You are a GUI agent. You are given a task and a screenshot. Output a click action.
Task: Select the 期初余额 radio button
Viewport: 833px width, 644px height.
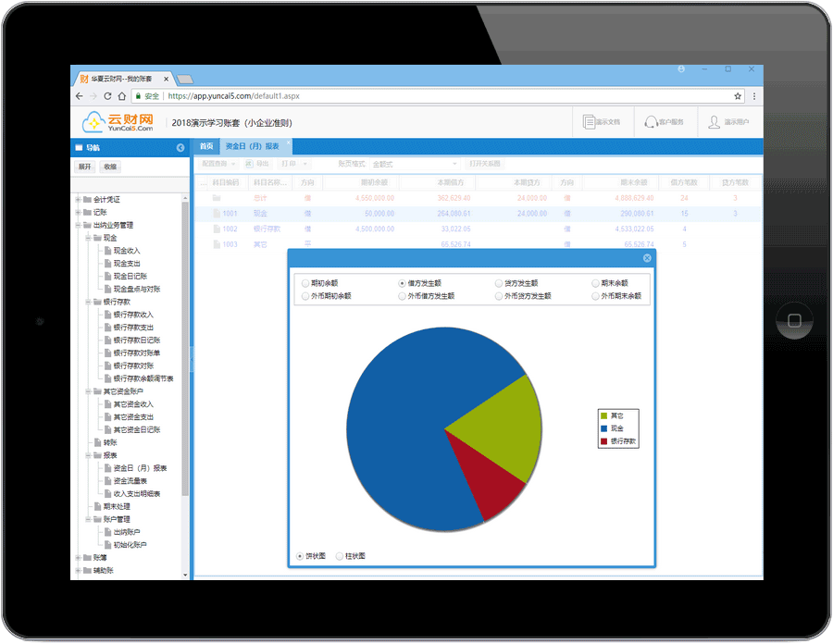pyautogui.click(x=305, y=283)
